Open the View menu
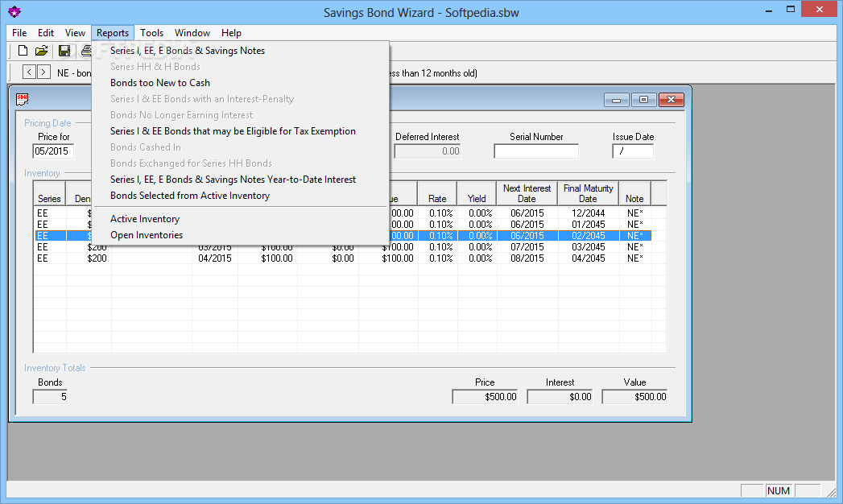Image resolution: width=843 pixels, height=504 pixels. coord(75,33)
